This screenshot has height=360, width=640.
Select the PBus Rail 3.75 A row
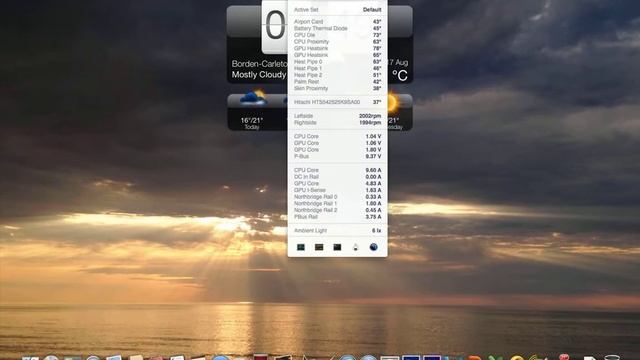point(338,217)
